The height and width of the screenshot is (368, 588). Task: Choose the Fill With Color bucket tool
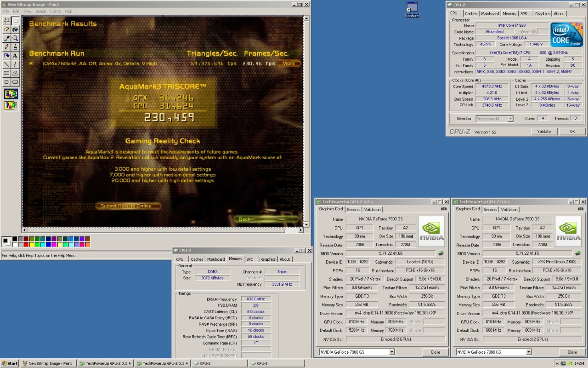[x=15, y=29]
